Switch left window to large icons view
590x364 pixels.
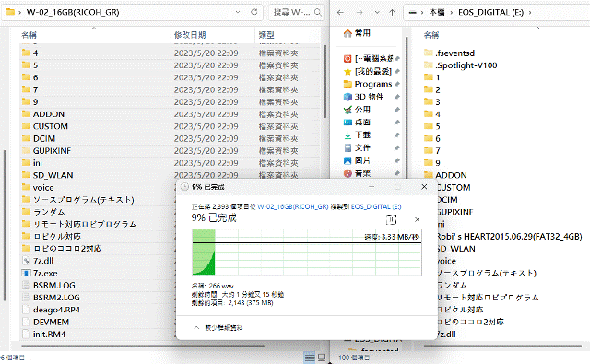pyautogui.click(x=322, y=358)
